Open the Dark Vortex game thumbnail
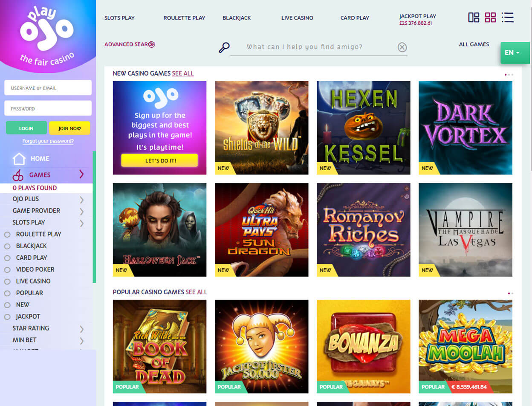The image size is (532, 406). [x=465, y=128]
